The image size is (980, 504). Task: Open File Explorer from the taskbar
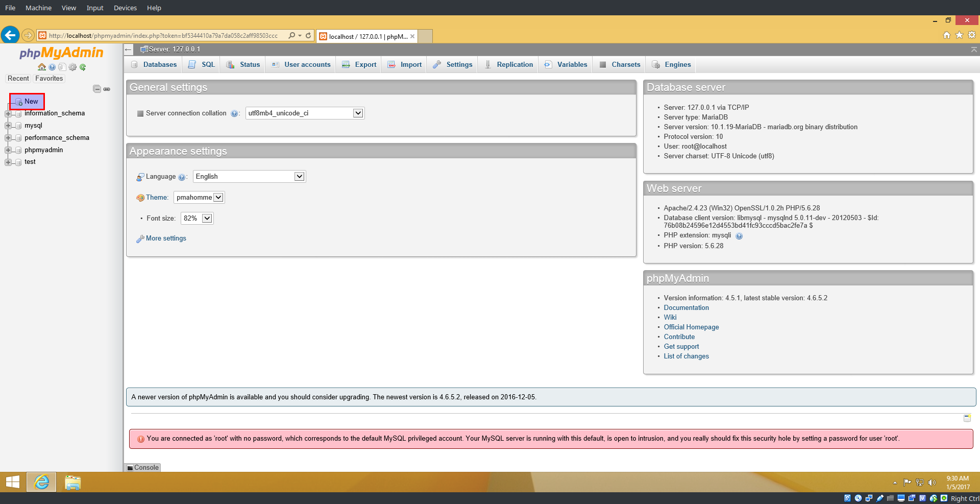pyautogui.click(x=72, y=482)
